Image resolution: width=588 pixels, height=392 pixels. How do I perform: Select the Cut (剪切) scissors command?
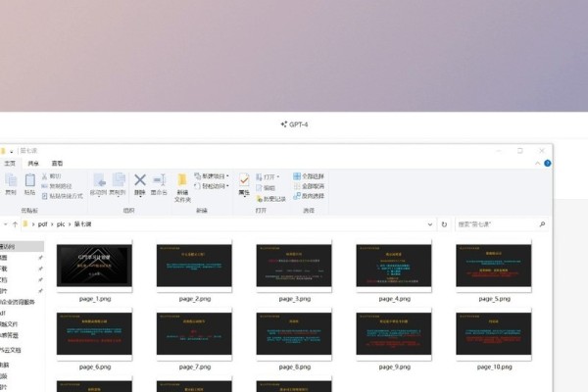point(51,176)
